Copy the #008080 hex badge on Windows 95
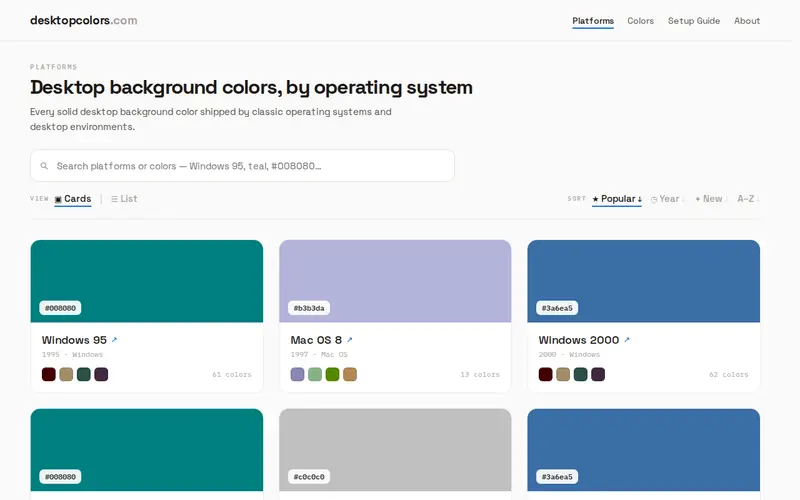 (60, 308)
